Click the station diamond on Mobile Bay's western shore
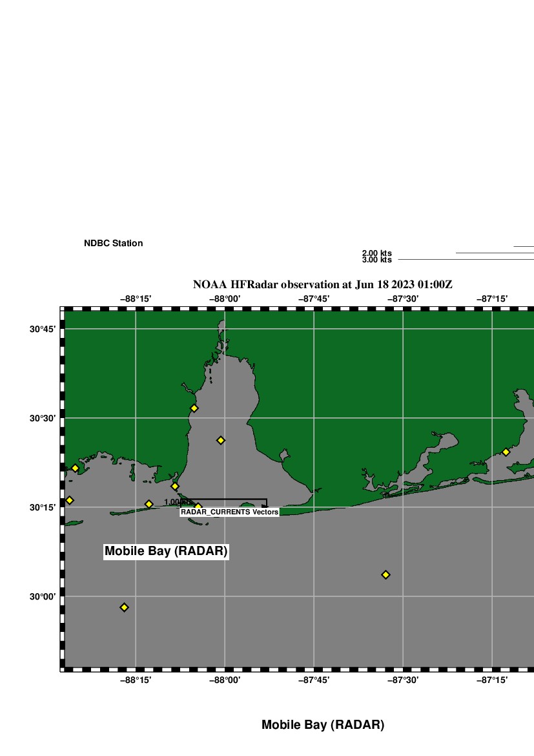The width and height of the screenshot is (534, 756). 194,408
